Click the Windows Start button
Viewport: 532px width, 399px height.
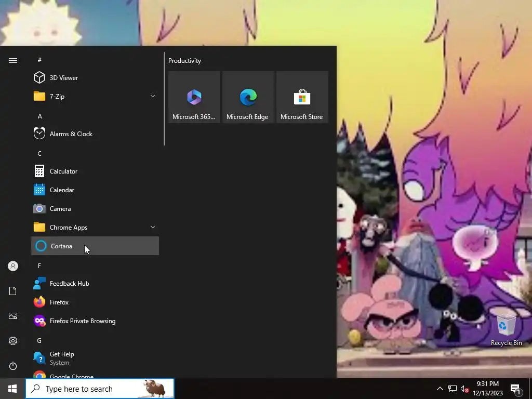click(x=12, y=389)
